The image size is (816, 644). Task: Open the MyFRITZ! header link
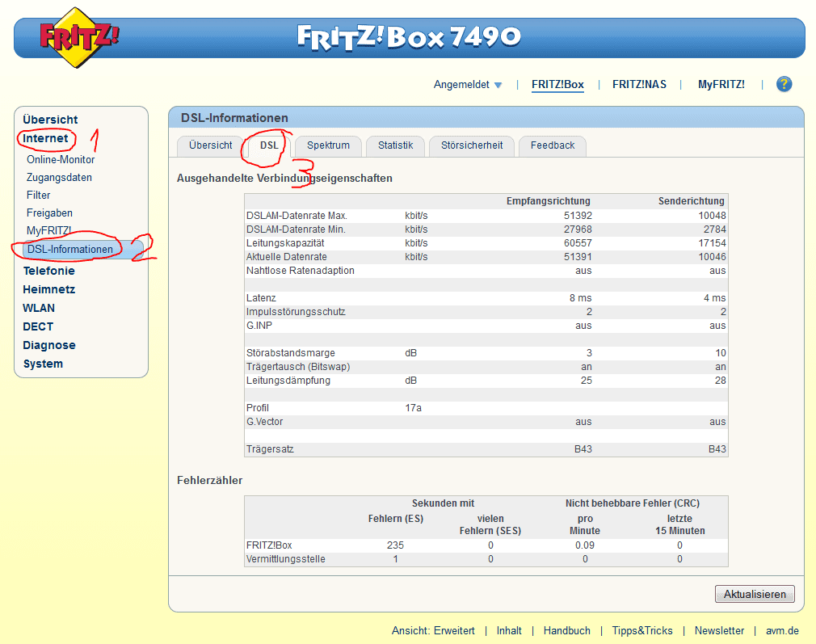click(x=721, y=84)
